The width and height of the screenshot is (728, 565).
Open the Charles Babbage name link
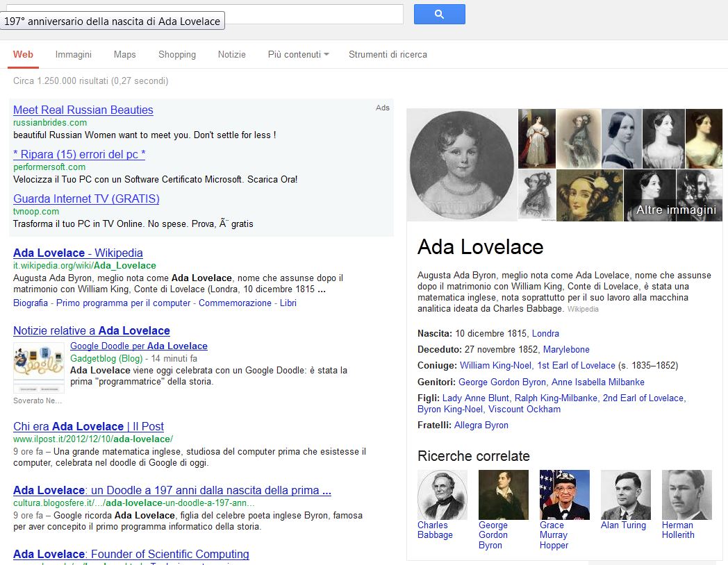click(435, 530)
